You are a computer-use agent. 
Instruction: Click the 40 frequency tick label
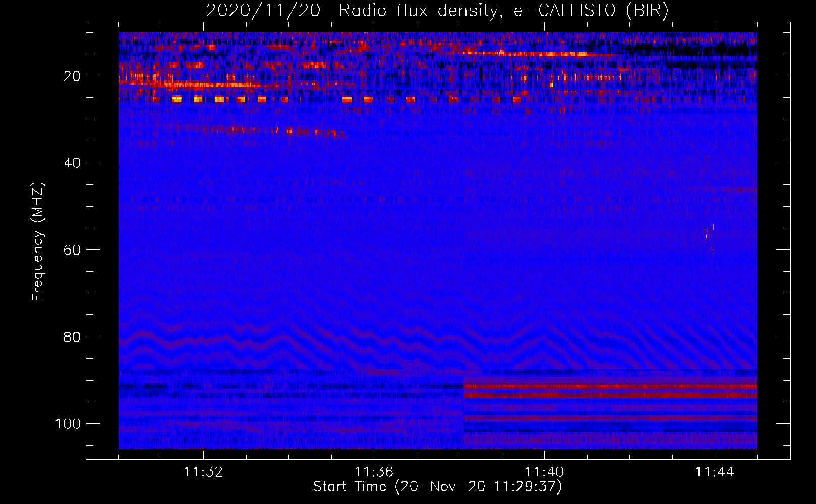(x=72, y=163)
